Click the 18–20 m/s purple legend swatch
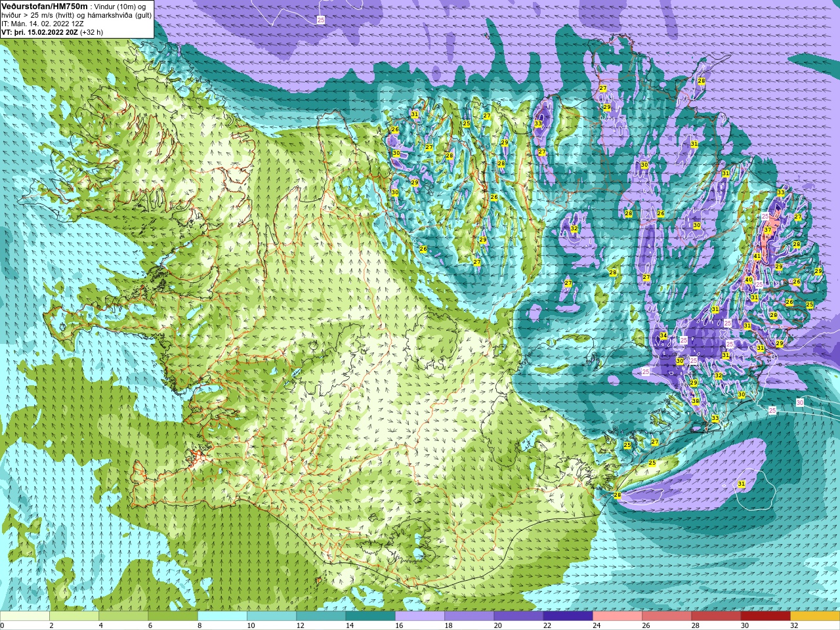Image resolution: width=840 pixels, height=630 pixels. (x=469, y=616)
